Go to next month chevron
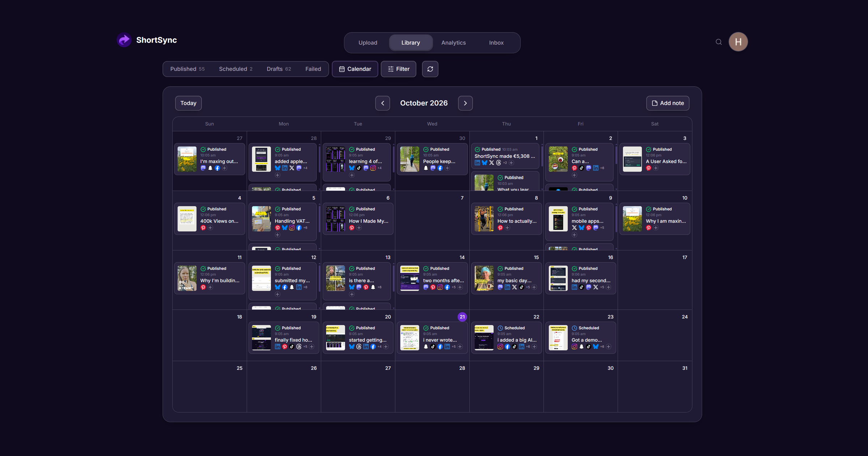The height and width of the screenshot is (456, 868). (x=465, y=103)
